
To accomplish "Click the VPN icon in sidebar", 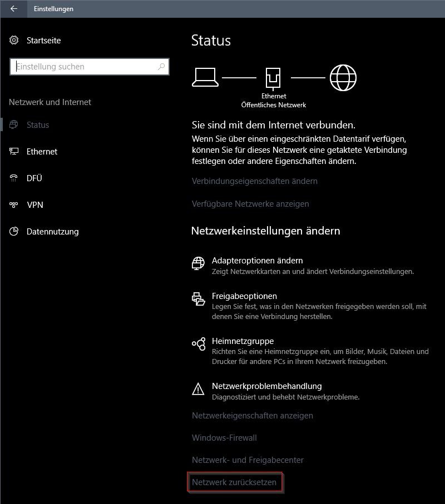I will click(x=13, y=204).
